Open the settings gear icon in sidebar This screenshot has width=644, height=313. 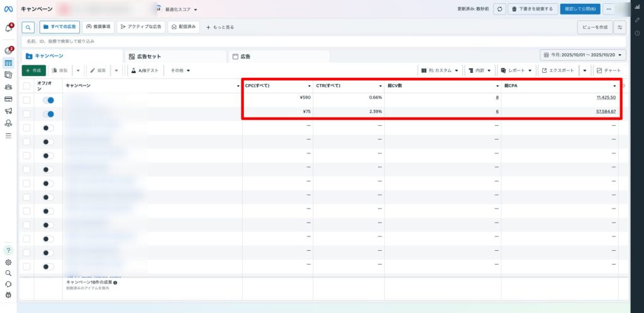[8, 262]
